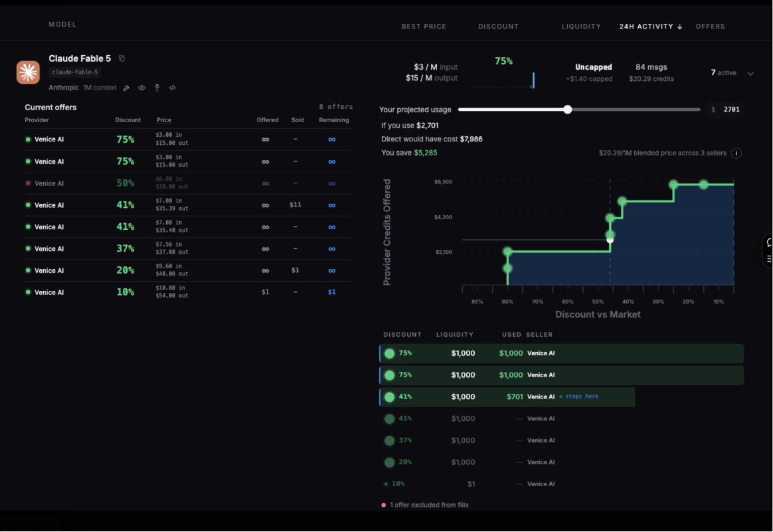Sort by top LIQUIDITY column header
This screenshot has height=532, width=773.
581,27
